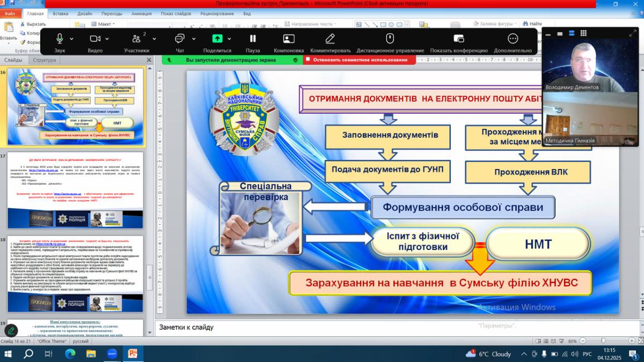
Task: Open Дистанционное управление remote control
Action: pos(390,39)
